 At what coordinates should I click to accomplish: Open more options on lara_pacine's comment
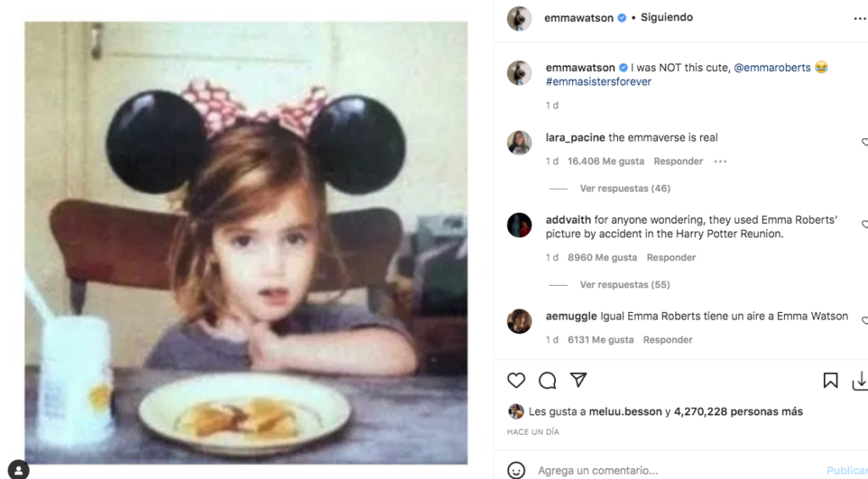coord(721,161)
